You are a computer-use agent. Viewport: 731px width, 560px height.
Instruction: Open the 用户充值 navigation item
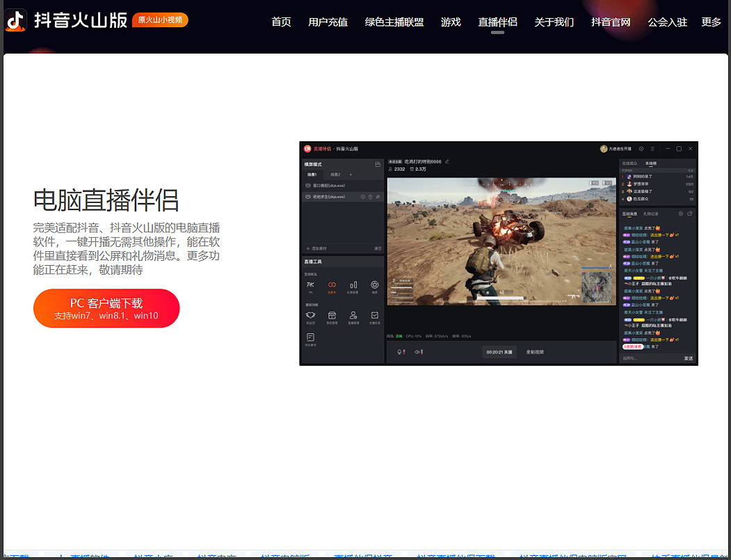pyautogui.click(x=328, y=22)
